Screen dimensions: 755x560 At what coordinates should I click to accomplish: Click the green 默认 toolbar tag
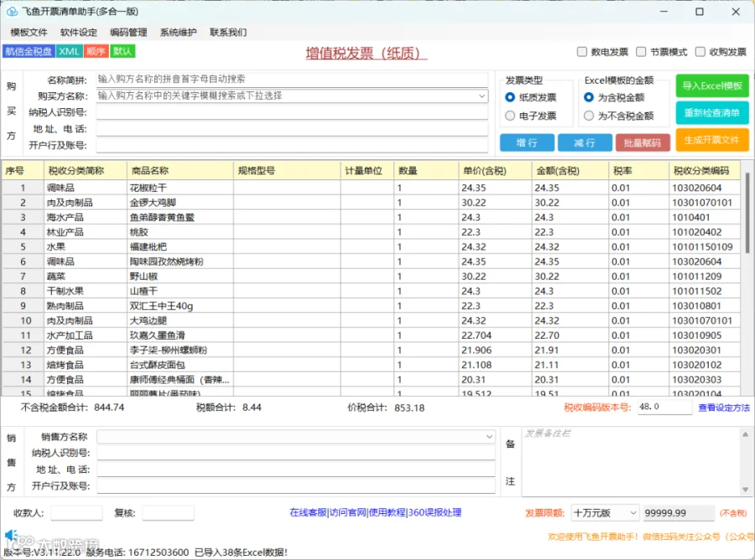click(x=122, y=51)
